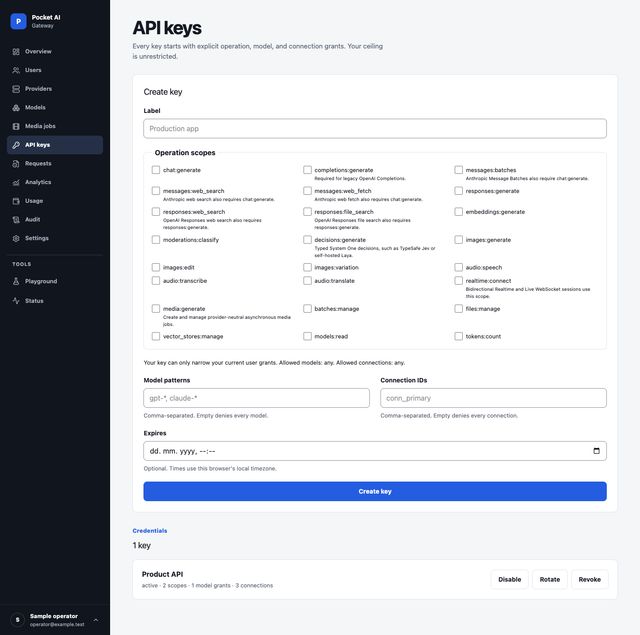Screen dimensions: 640x635
Task: Click the Analytics chart icon in sidebar
Action: click(x=16, y=182)
